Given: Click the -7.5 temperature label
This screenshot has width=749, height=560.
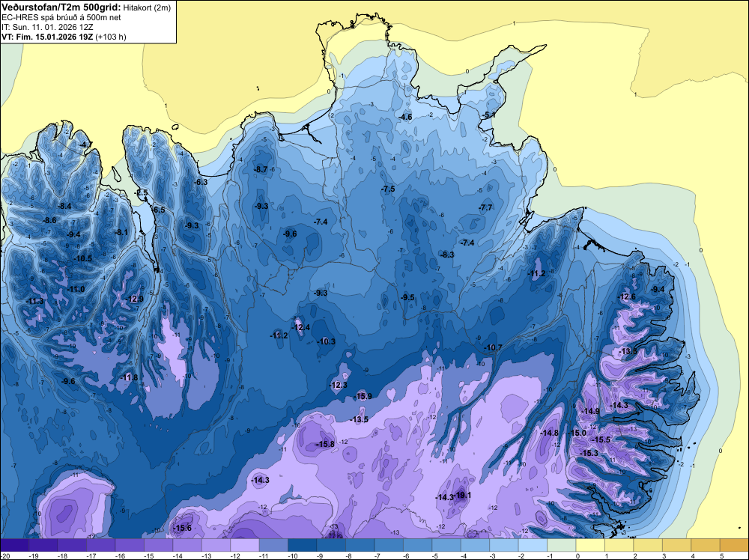Looking at the screenshot, I should coord(388,189).
